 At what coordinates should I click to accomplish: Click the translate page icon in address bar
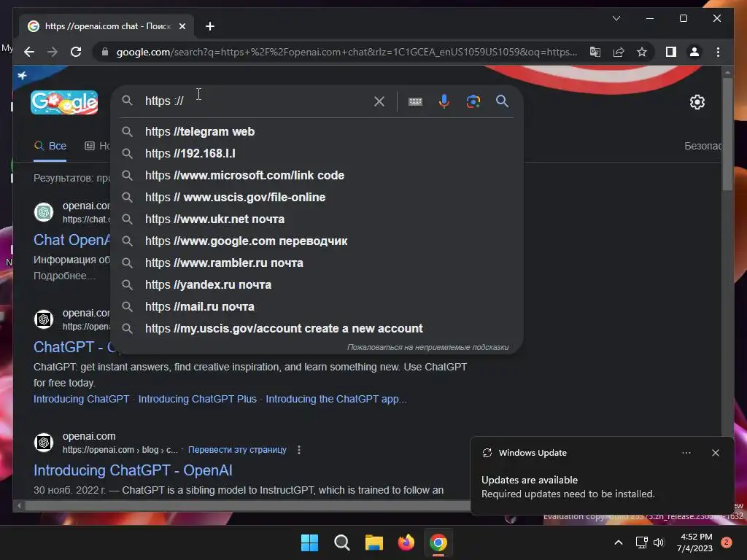[x=595, y=52]
